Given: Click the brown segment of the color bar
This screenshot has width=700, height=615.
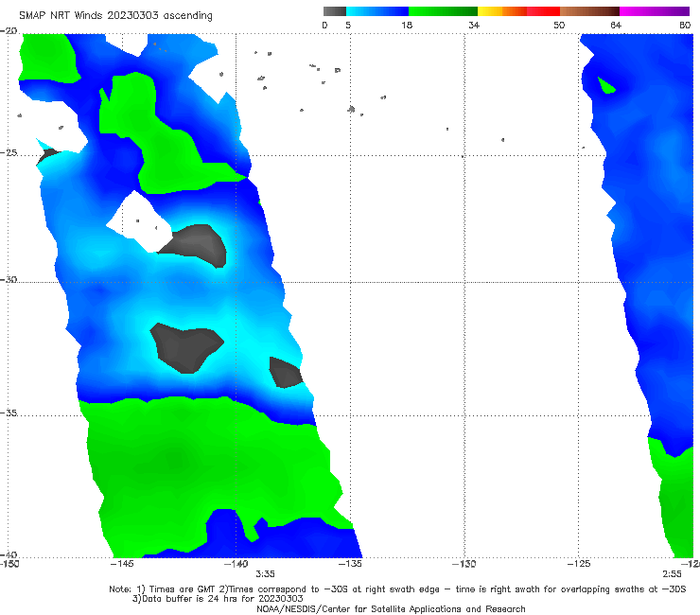Looking at the screenshot, I should [589, 11].
